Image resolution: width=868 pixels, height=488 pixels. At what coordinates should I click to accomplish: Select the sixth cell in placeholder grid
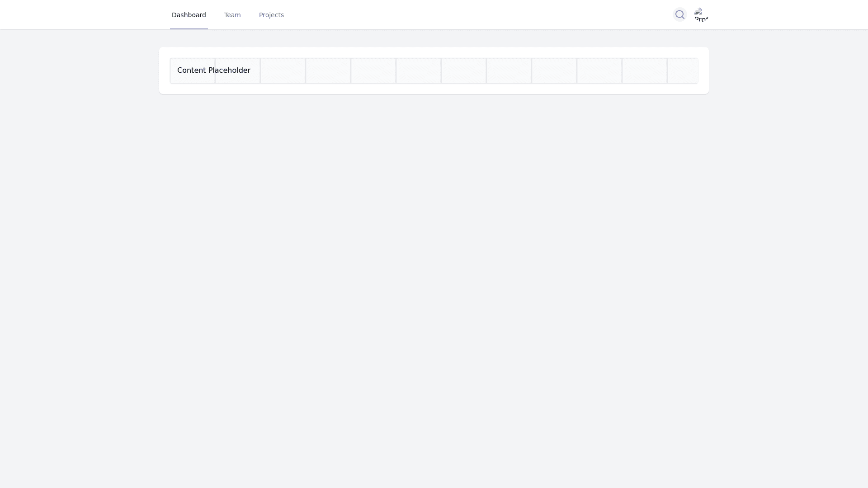point(419,70)
